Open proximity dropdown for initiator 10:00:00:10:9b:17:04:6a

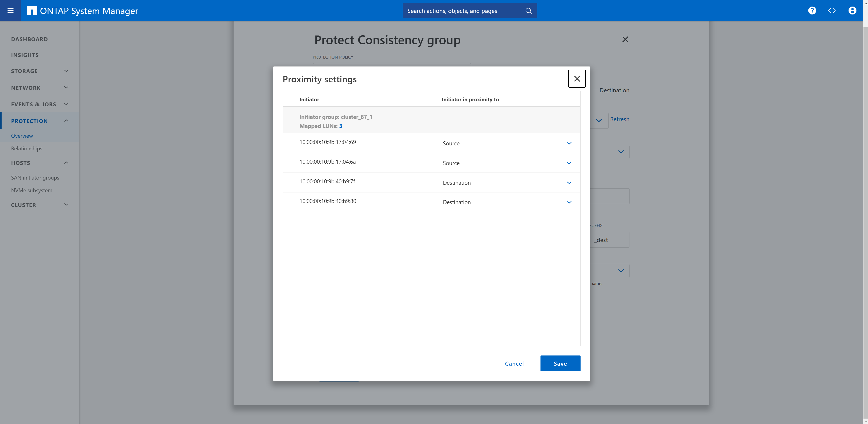point(569,163)
